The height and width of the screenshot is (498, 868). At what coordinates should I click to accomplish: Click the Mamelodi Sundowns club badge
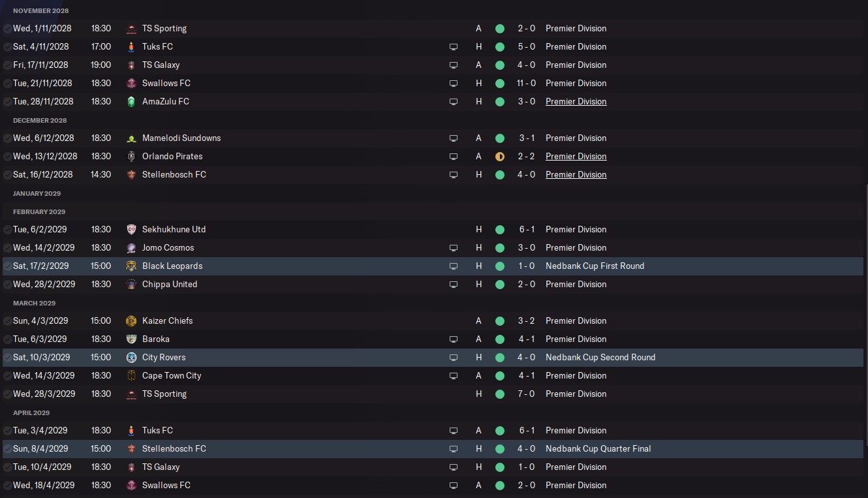tap(131, 138)
